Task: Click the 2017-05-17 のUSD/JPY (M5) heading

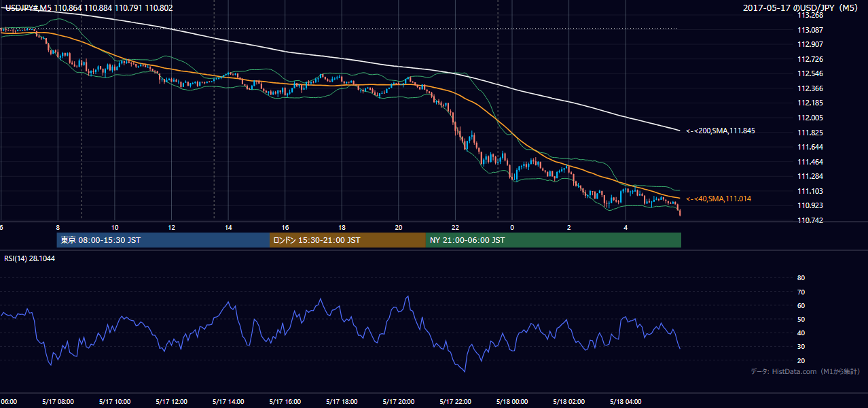Action: coord(801,7)
